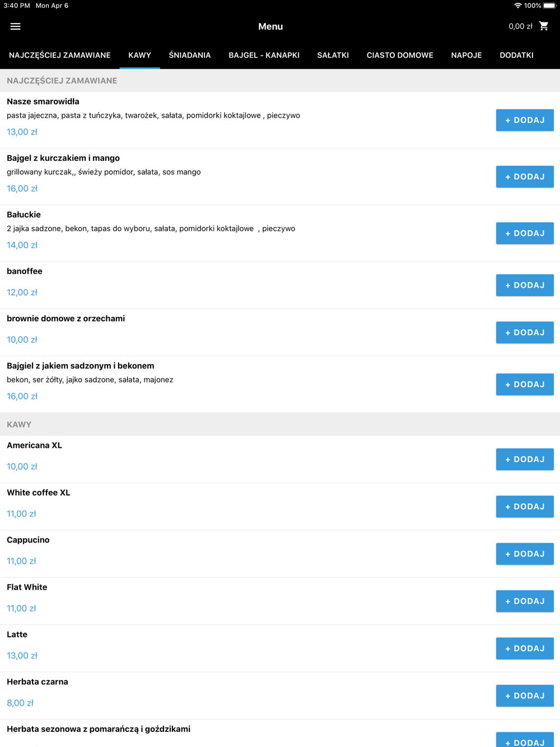This screenshot has width=560, height=747.
Task: Select the DODATKI tab
Action: pos(516,55)
